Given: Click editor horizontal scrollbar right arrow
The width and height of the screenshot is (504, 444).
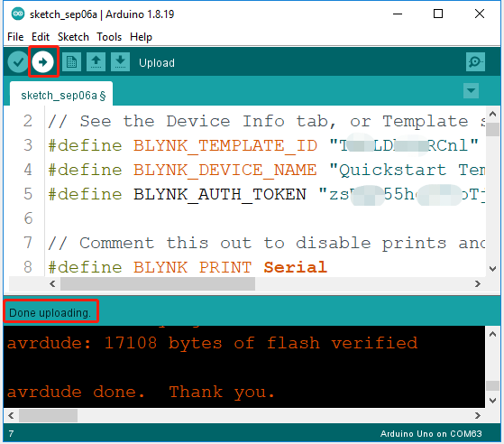Looking at the screenshot, I should tap(478, 283).
